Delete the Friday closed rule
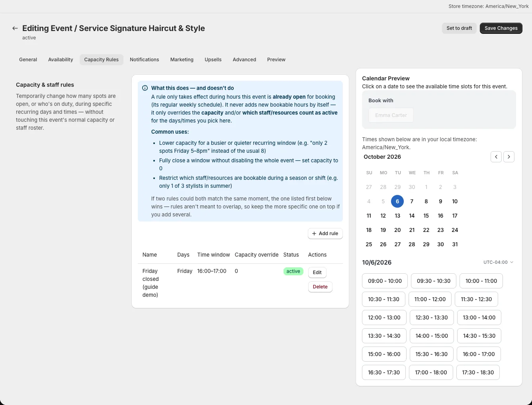The width and height of the screenshot is (532, 405). [x=320, y=287]
